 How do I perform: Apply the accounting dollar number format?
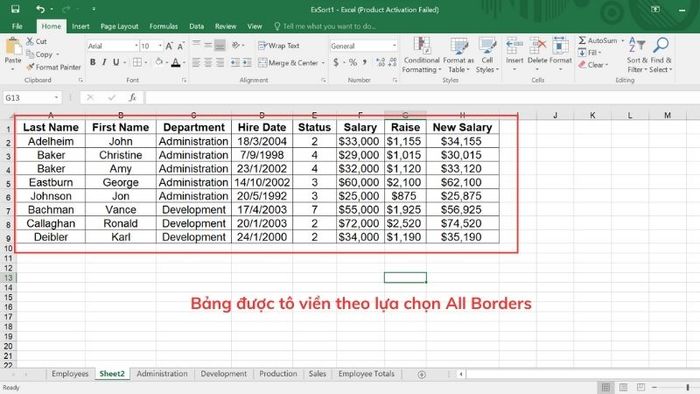[336, 62]
